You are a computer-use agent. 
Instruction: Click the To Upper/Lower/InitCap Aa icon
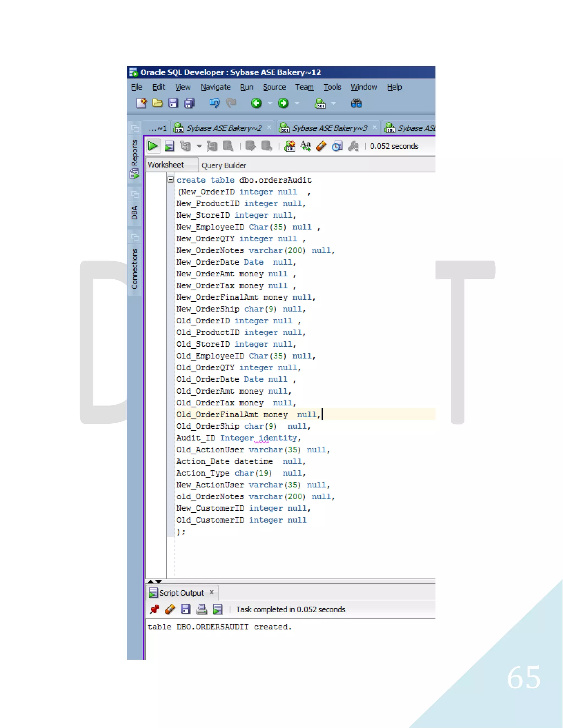pos(305,146)
